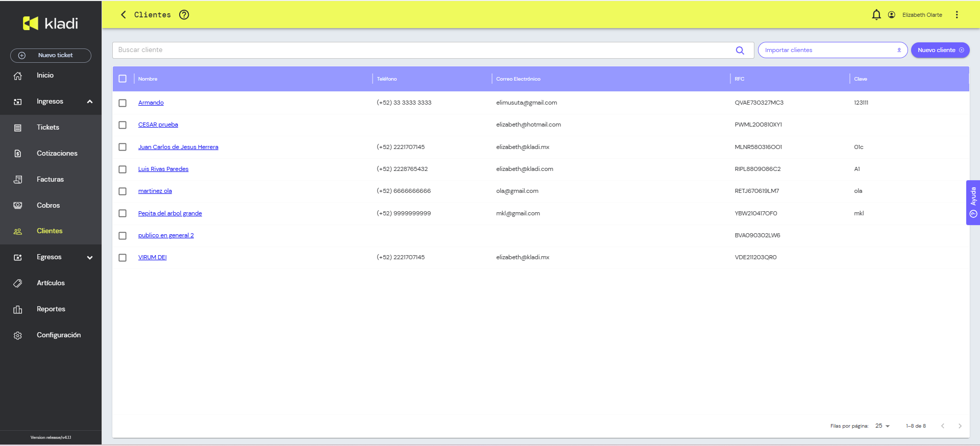This screenshot has height=446, width=980.
Task: Click the Reportes chart icon
Action: (x=18, y=309)
